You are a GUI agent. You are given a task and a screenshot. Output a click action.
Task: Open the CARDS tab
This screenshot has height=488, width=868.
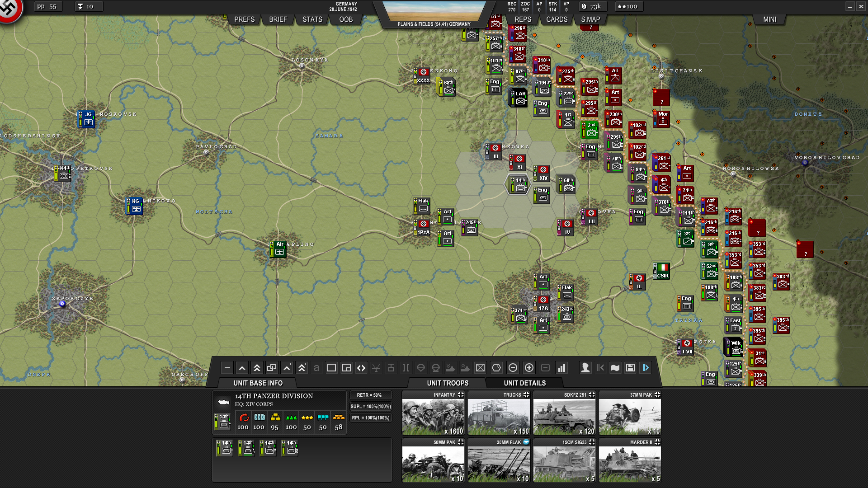pos(557,19)
